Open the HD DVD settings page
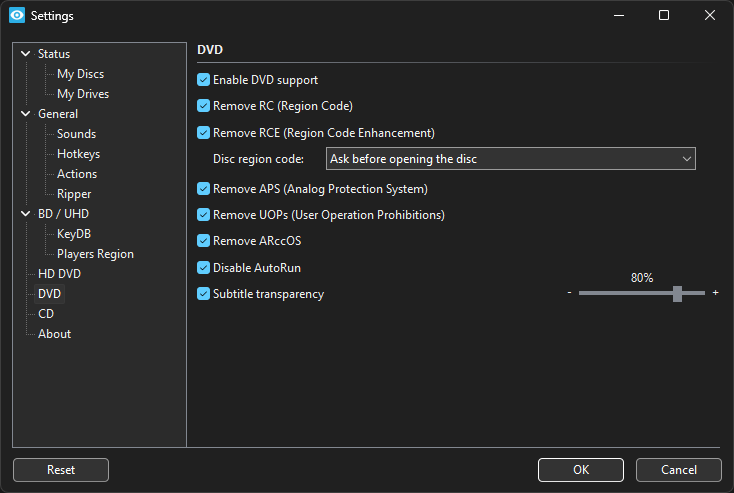Screen dimensions: 734x493 pyautogui.click(x=59, y=274)
